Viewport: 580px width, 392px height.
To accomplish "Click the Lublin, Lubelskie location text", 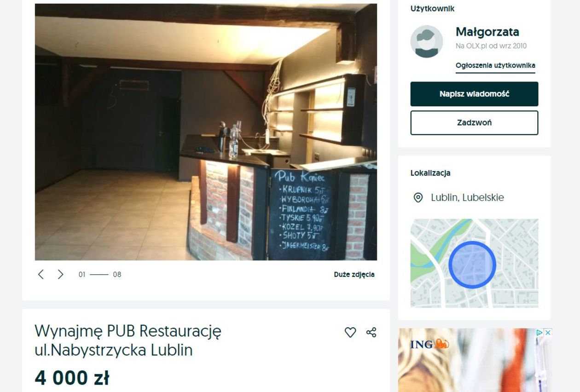I will click(467, 197).
